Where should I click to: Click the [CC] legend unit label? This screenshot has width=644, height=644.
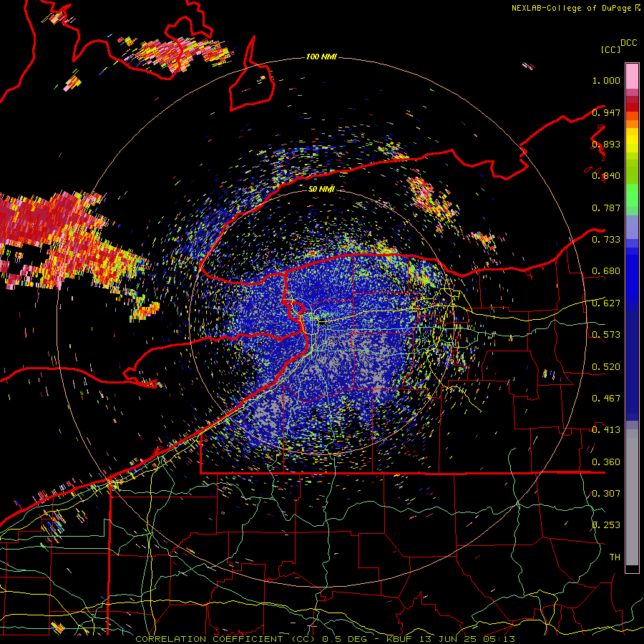click(610, 49)
